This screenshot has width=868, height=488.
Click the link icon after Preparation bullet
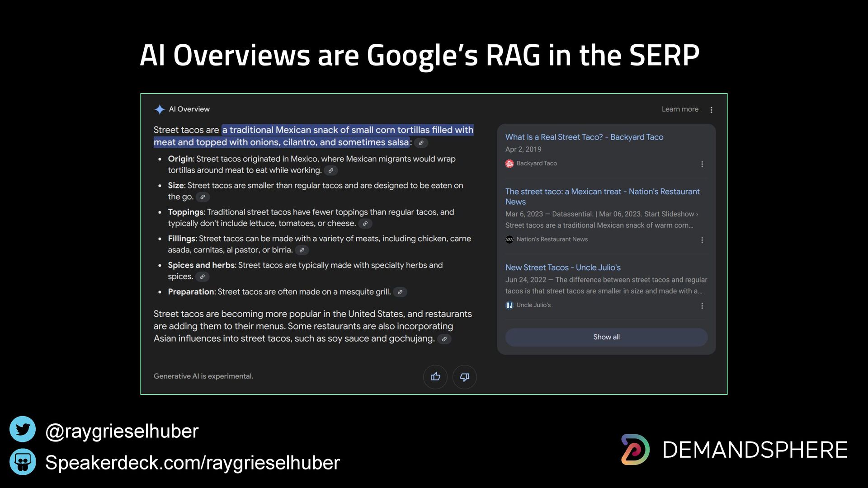coord(400,292)
